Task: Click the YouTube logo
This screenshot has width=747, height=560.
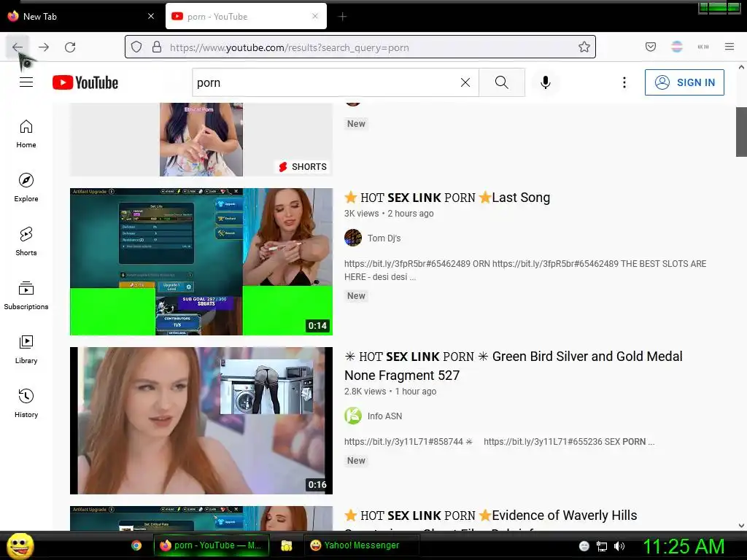Action: click(x=85, y=82)
